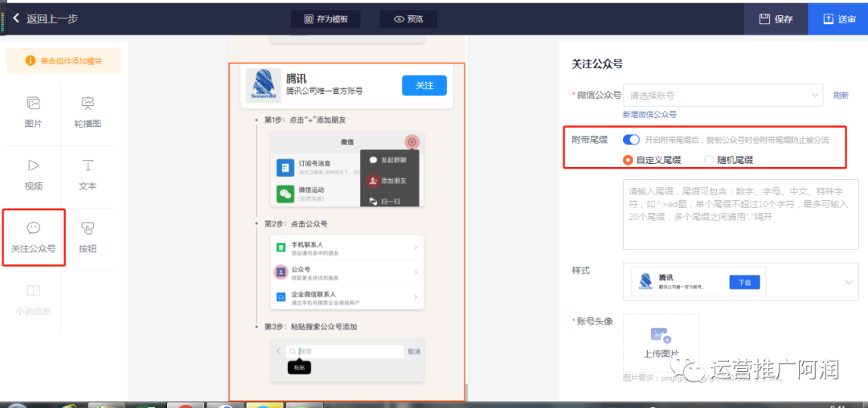Click the 刷新 refresh link
This screenshot has height=408, width=868.
tap(841, 95)
